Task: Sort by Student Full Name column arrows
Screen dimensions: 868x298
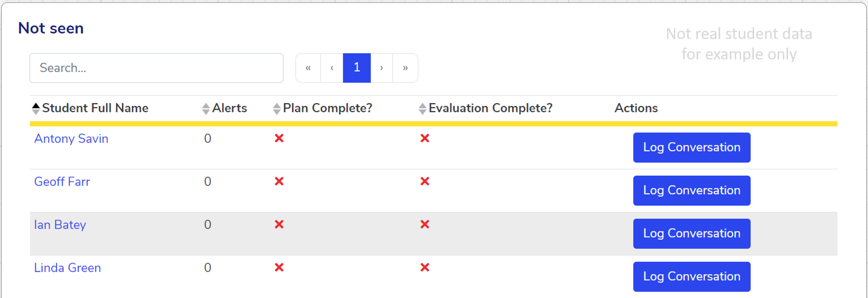Action: (36, 108)
